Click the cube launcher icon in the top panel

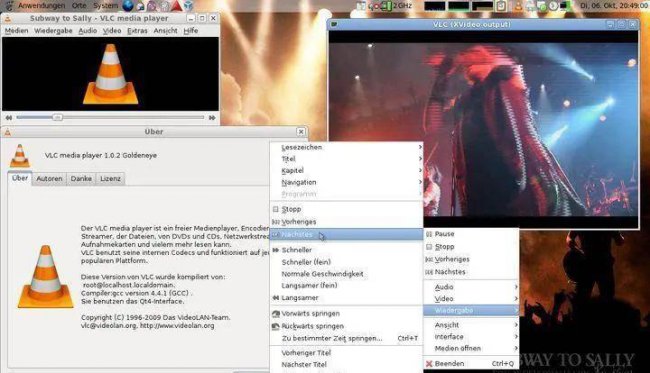point(188,6)
